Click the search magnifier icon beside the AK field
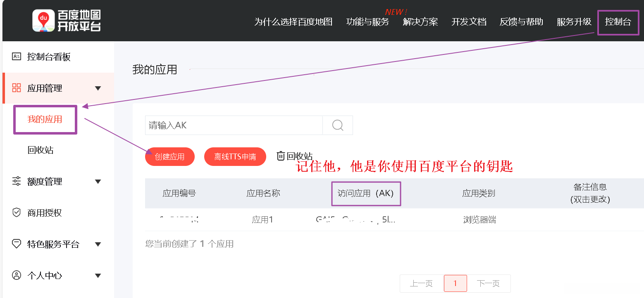The image size is (644, 298). click(x=338, y=125)
